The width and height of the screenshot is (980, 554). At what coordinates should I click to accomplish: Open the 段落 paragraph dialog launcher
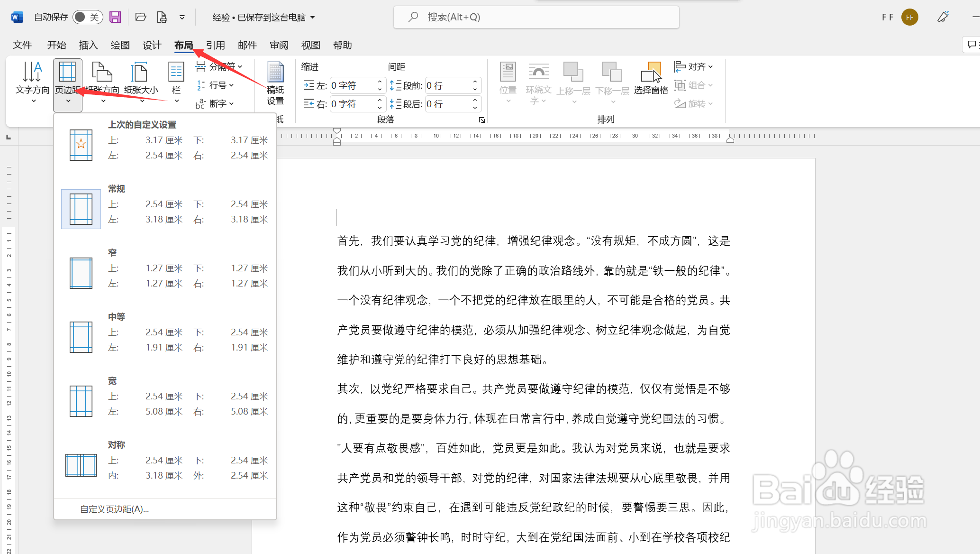(482, 120)
